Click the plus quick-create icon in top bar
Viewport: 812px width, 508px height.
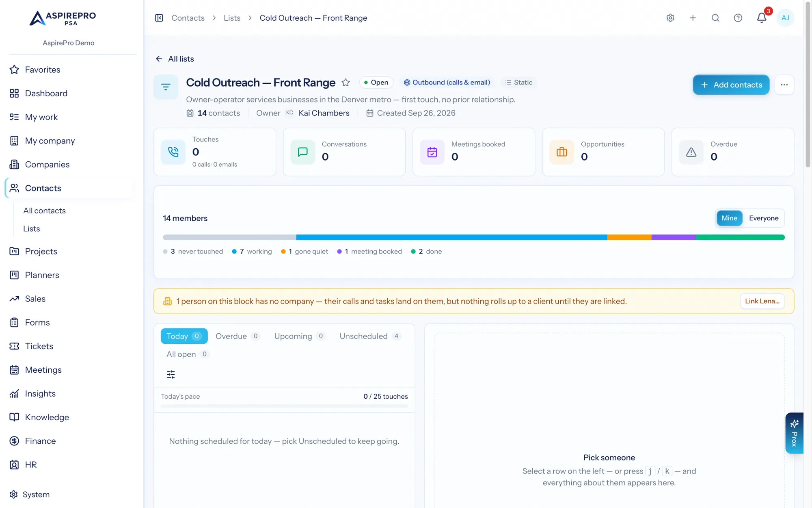click(x=693, y=18)
